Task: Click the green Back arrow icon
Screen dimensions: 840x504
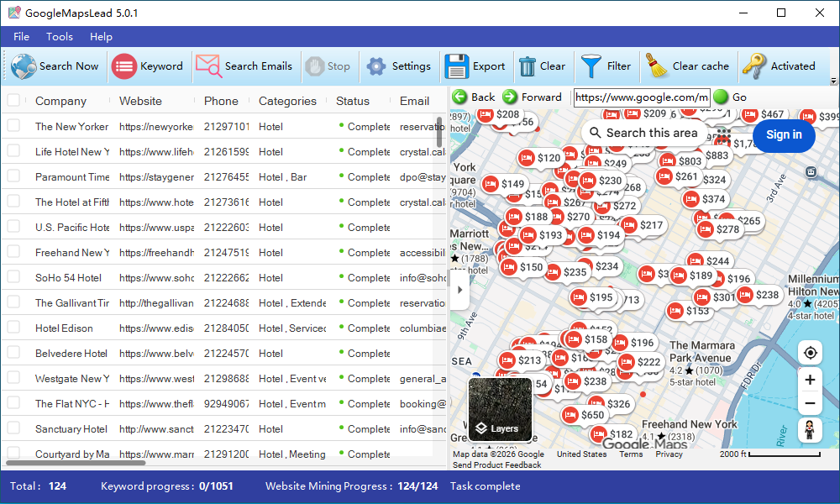Action: [459, 97]
